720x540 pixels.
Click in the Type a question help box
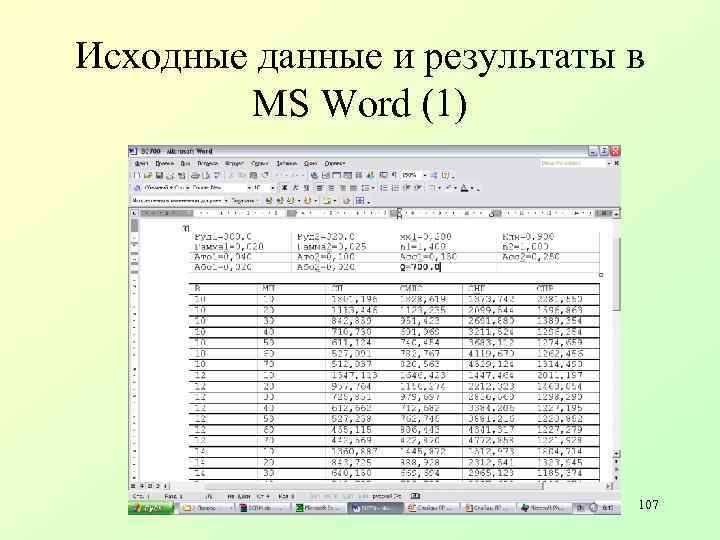pyautogui.click(x=573, y=163)
